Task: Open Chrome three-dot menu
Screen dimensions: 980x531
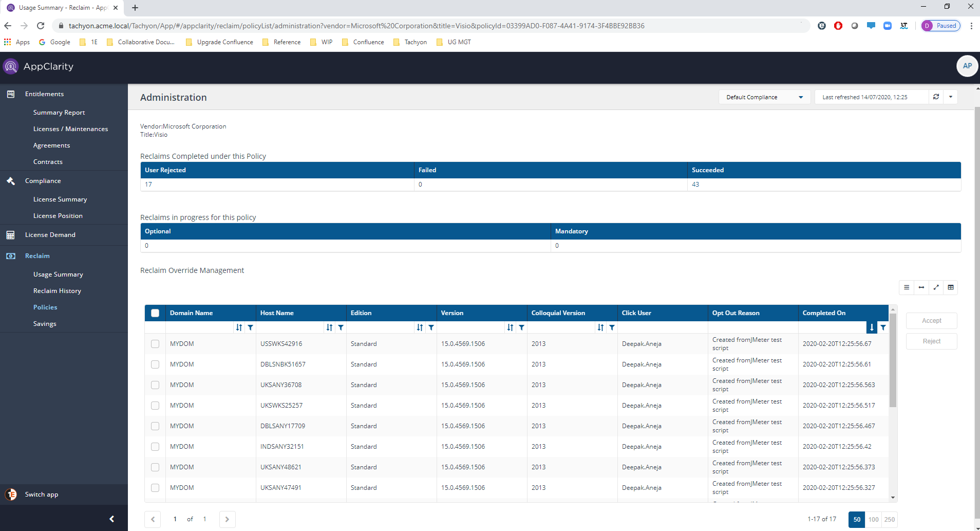Action: [971, 26]
